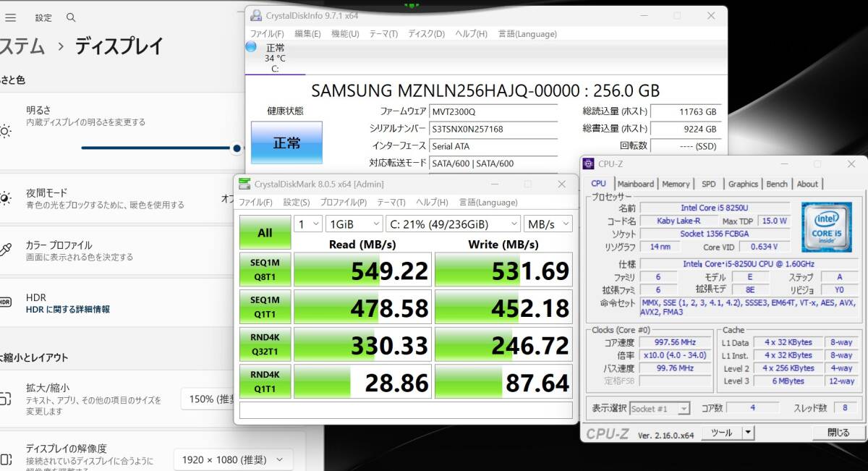Open the Settings hamburger navigation menu
The width and height of the screenshot is (868, 471).
(x=11, y=17)
